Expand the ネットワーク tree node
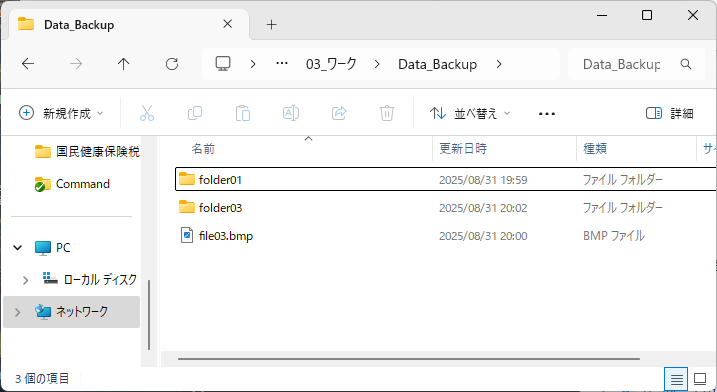 (17, 312)
